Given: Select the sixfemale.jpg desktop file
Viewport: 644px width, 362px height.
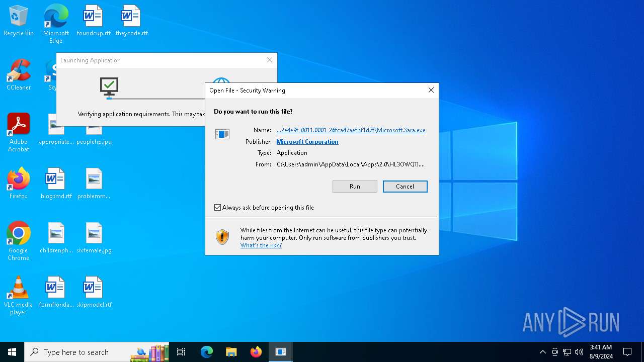Looking at the screenshot, I should 94,238.
